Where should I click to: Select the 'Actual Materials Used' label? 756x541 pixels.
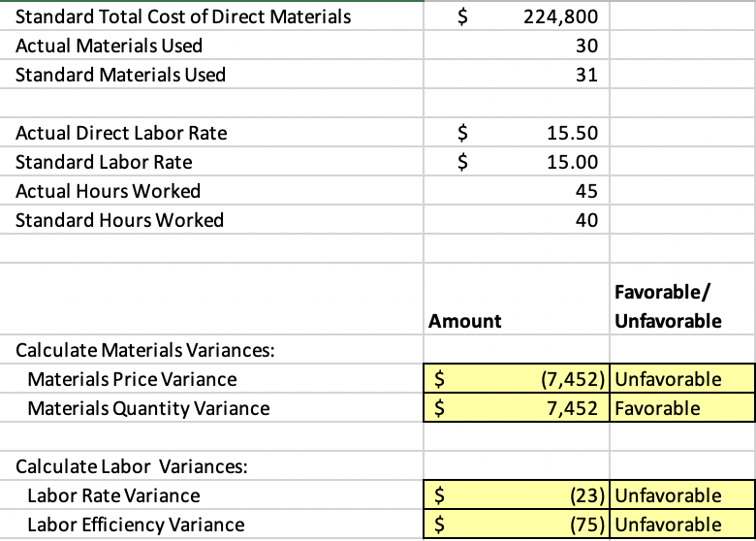coord(109,46)
